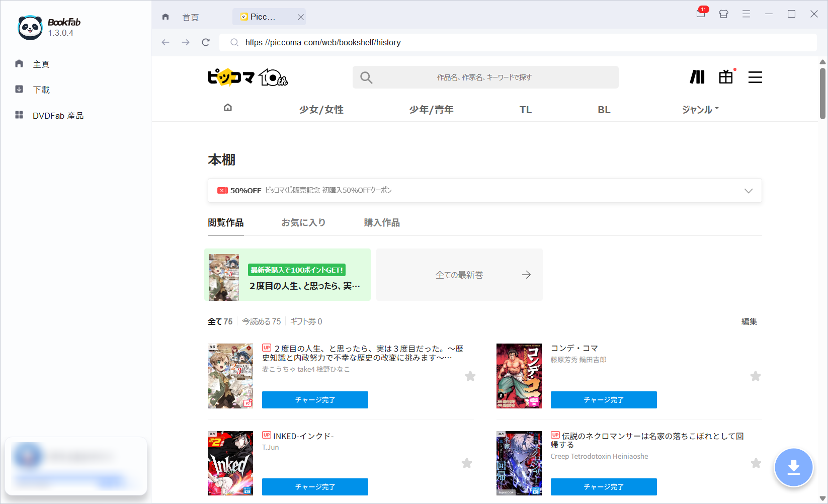828x504 pixels.
Task: Switch to お気に入り tab
Action: click(303, 223)
